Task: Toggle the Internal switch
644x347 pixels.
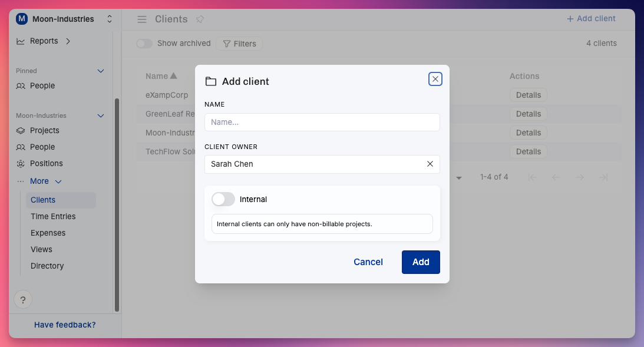Action: 223,199
